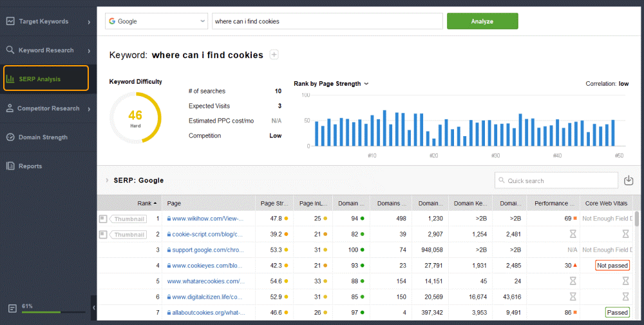Open the Target Keywords sidebar section

click(48, 21)
